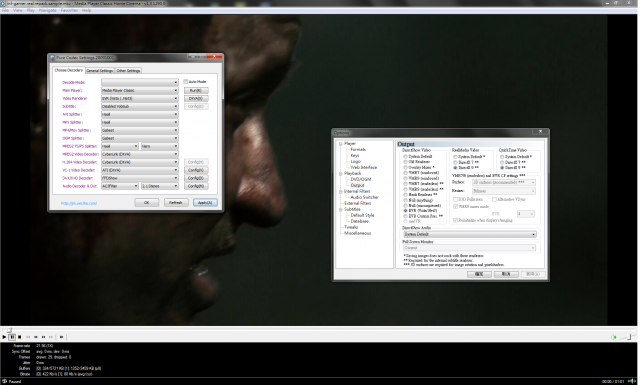Open the website link in Pure Codec Settings
The width and height of the screenshot is (640, 385).
coord(79,203)
